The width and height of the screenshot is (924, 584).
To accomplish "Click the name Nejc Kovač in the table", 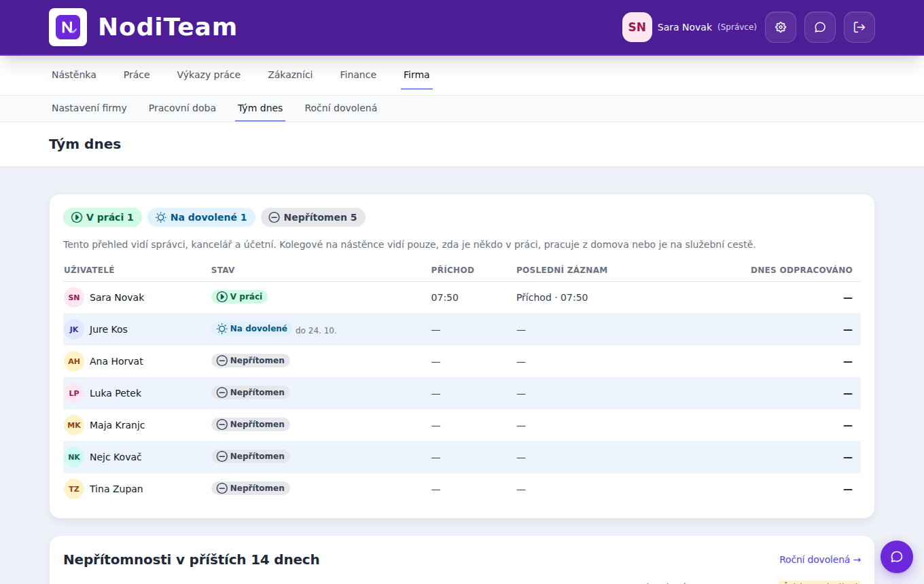I will 115,457.
